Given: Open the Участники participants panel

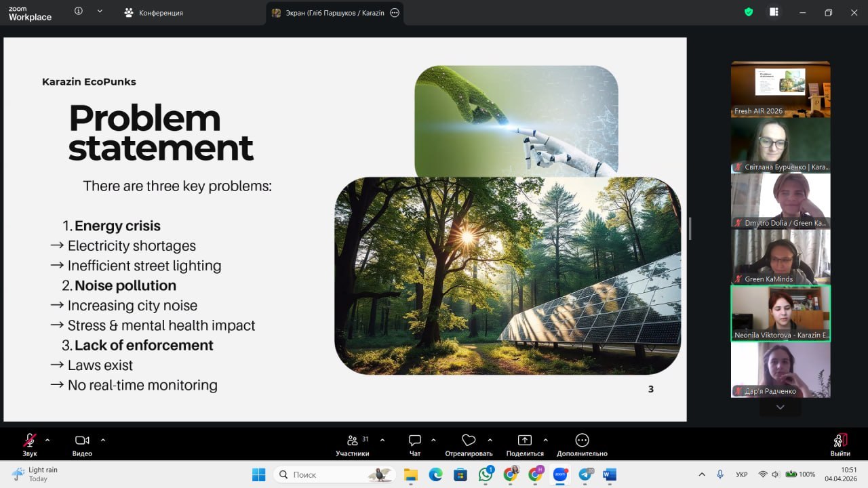Looking at the screenshot, I should (353, 441).
